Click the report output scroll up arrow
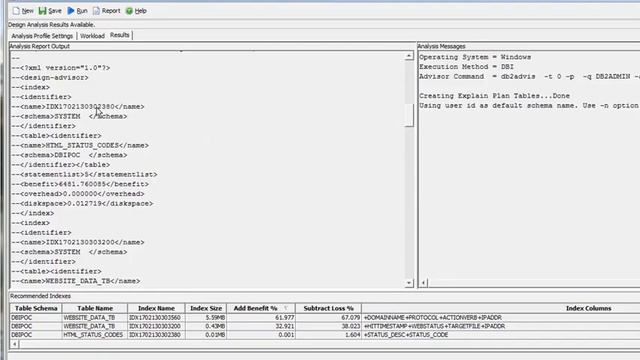The height and width of the screenshot is (360, 640). [409, 56]
